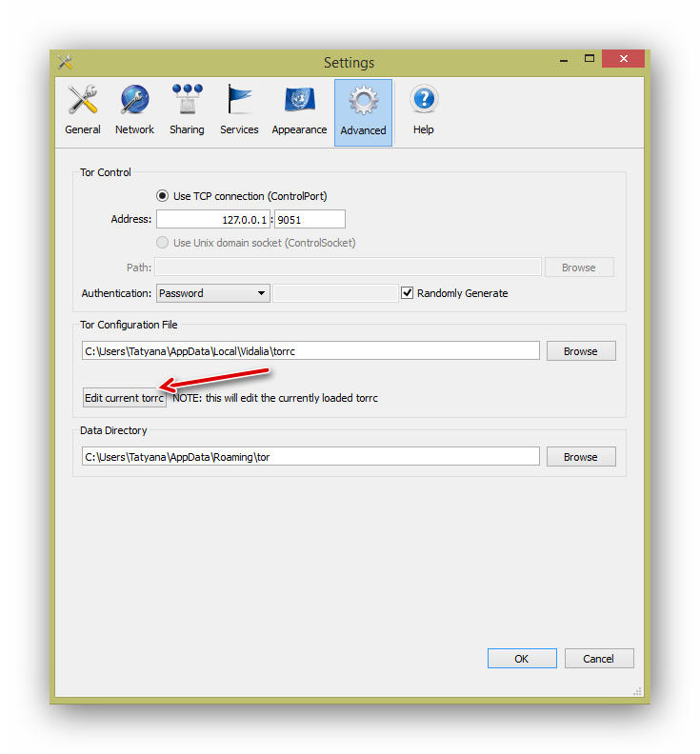Click the resize grip in the corner
The image size is (700, 754).
tap(637, 691)
